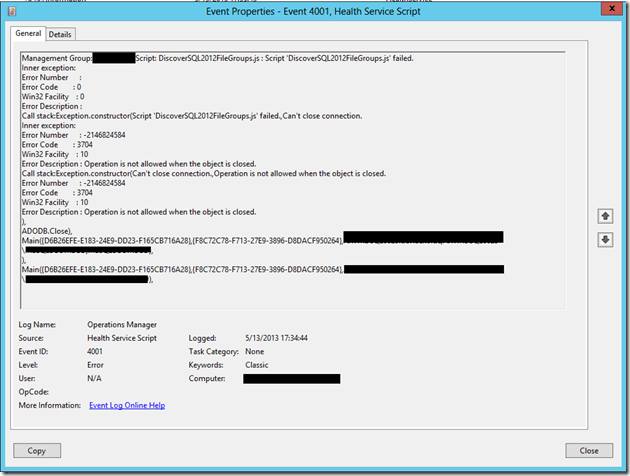Screen dimensions: 630x476
Task: Close the Event Properties window with X
Action: (607, 8)
